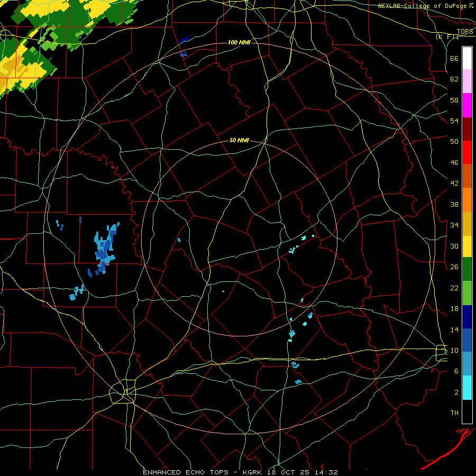
Task: Click the "50 NMI" range ring label
Action: pyautogui.click(x=239, y=140)
